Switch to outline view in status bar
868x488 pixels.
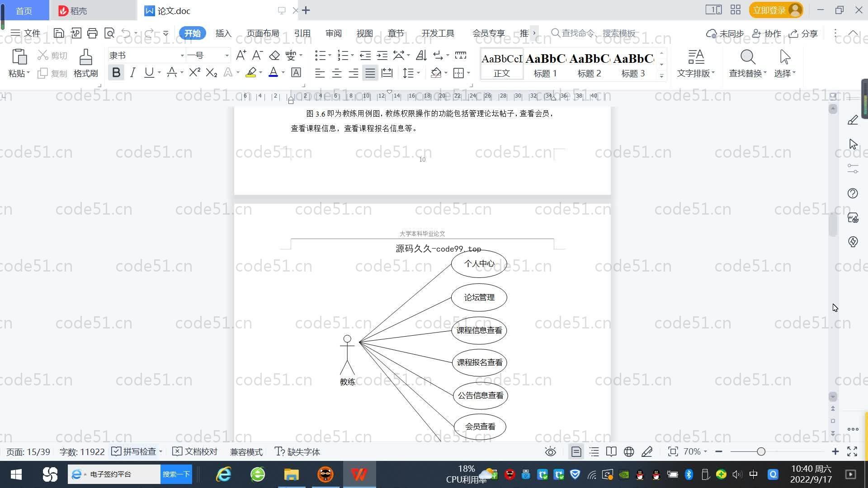point(594,451)
